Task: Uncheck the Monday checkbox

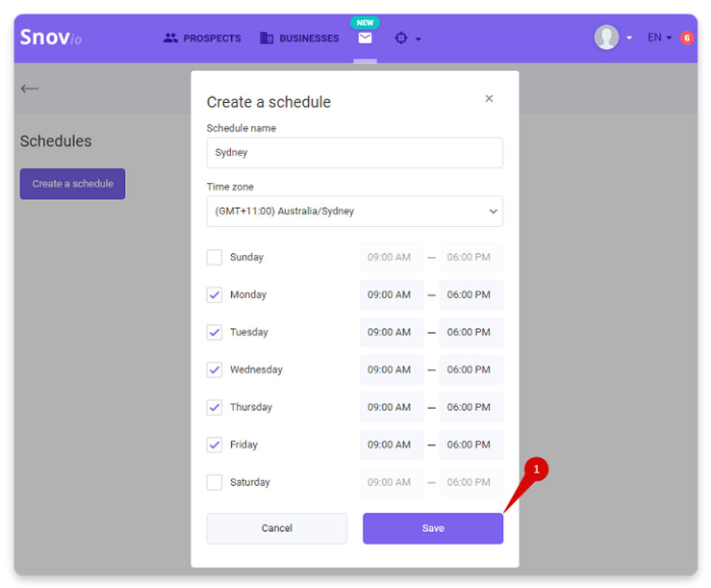Action: (x=215, y=295)
